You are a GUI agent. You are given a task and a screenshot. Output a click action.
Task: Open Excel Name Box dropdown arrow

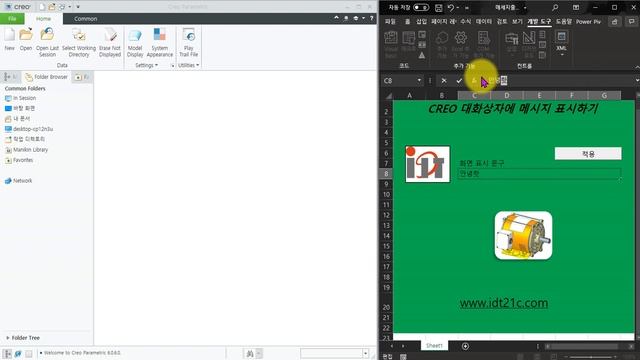(419, 80)
